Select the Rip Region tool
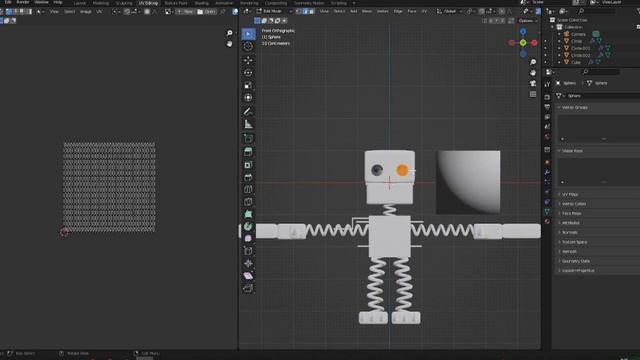The width and height of the screenshot is (640, 360). (248, 289)
